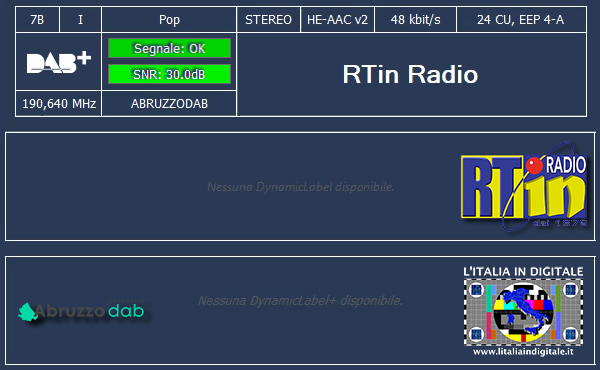Click the Abruzzo dab logo

pos(81,311)
